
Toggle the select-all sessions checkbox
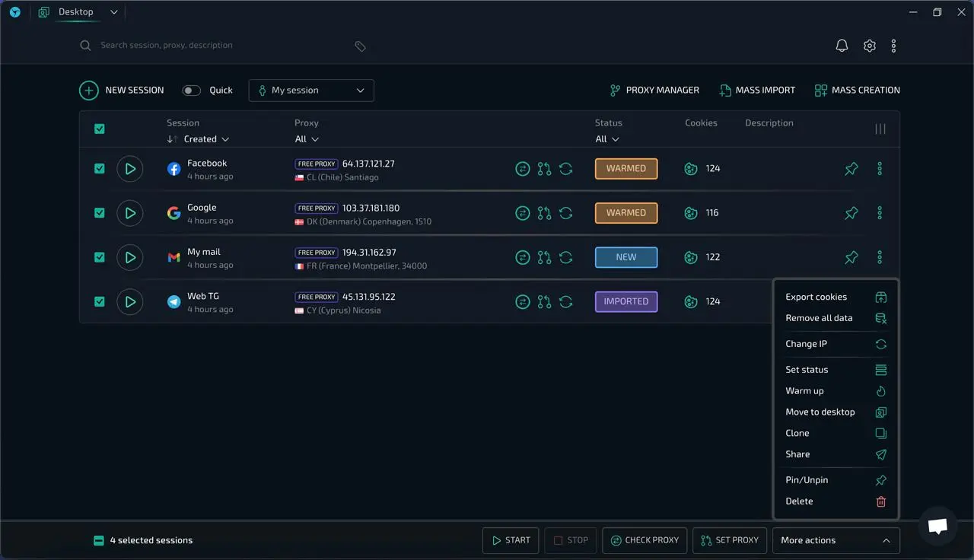point(100,129)
